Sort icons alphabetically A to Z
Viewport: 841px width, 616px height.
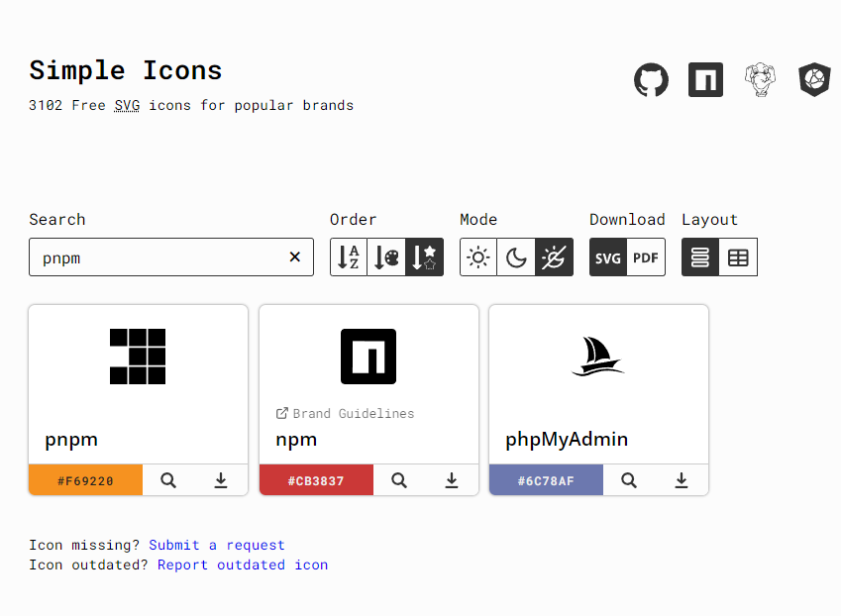349,257
